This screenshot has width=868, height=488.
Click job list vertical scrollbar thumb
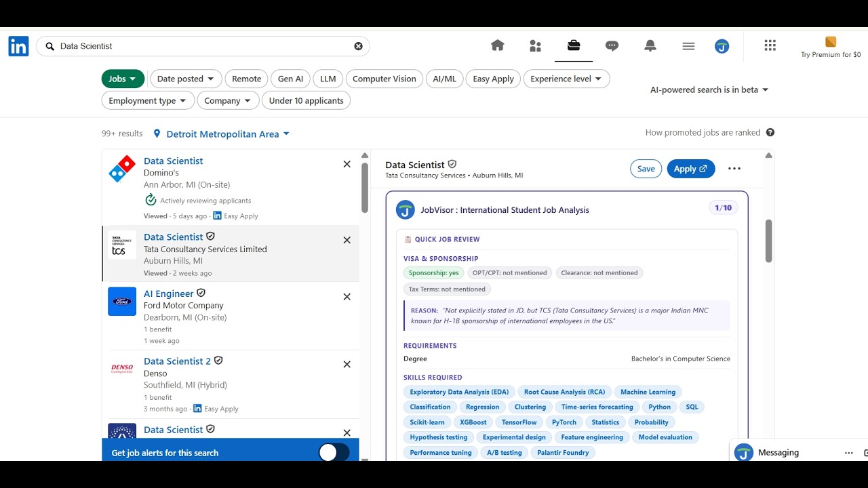coord(365,187)
